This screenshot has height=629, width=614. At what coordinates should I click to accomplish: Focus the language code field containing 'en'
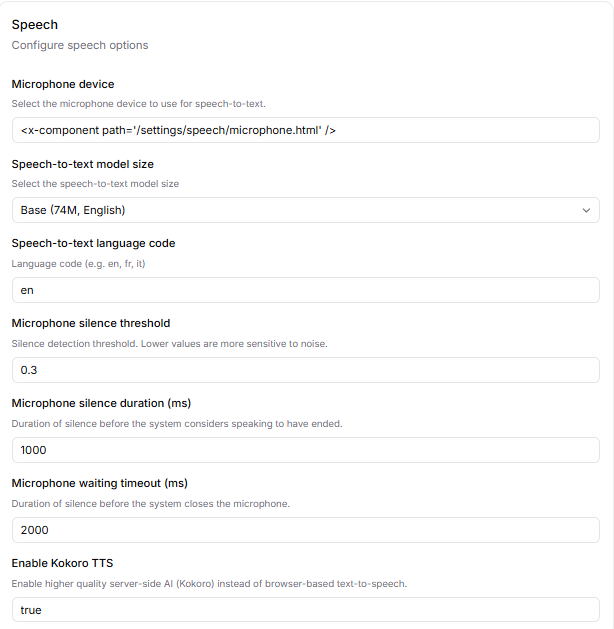click(305, 290)
